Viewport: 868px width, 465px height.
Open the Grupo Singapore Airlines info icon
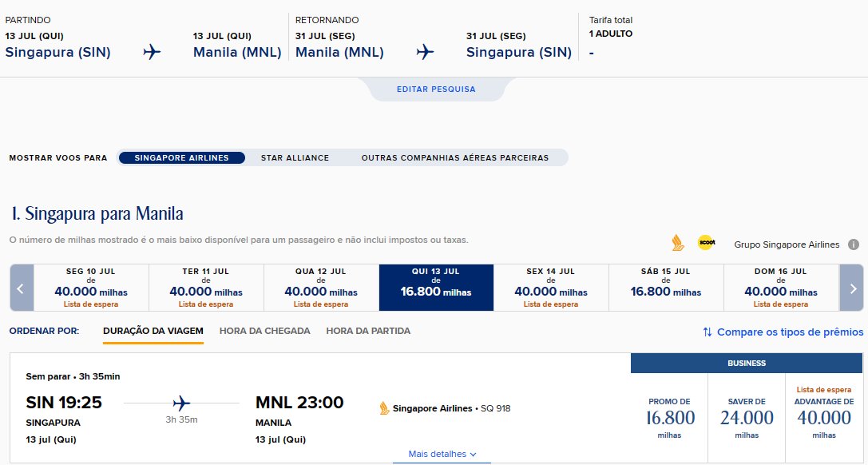point(854,244)
